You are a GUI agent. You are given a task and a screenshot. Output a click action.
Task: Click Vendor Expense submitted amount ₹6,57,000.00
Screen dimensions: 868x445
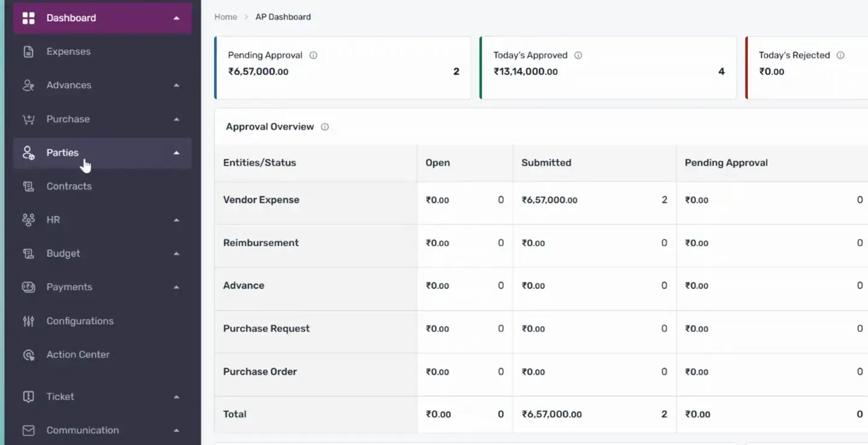point(549,200)
